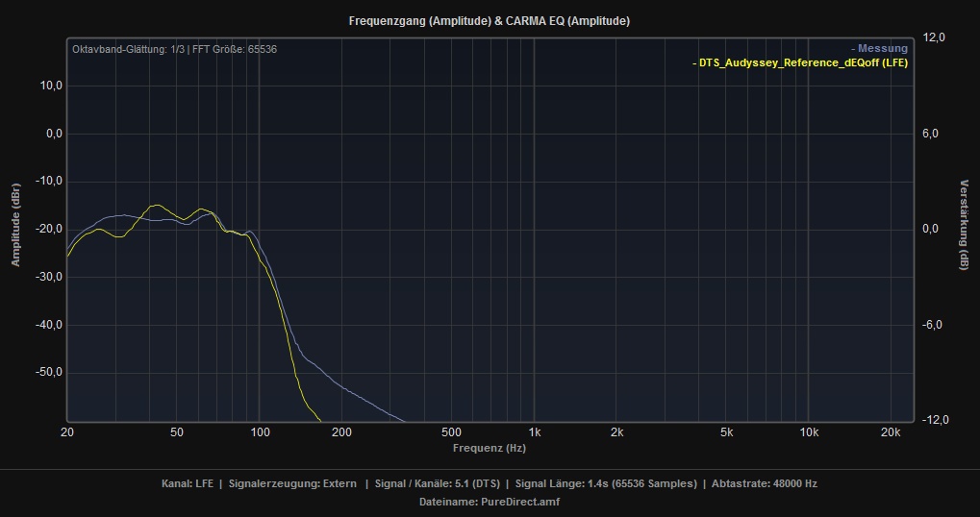Select the 10,0 value on amplitude axis

[51, 86]
